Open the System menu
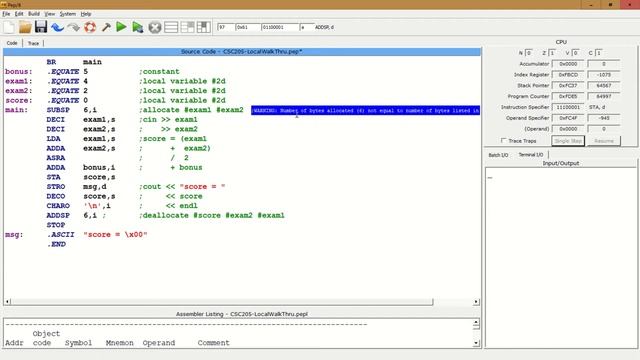The image size is (640, 360). (68, 14)
